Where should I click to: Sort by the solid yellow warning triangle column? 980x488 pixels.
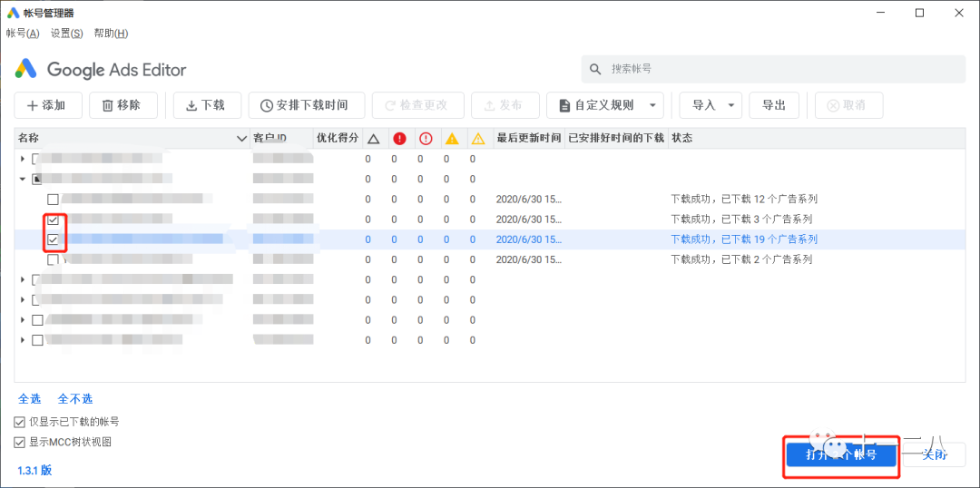(452, 139)
